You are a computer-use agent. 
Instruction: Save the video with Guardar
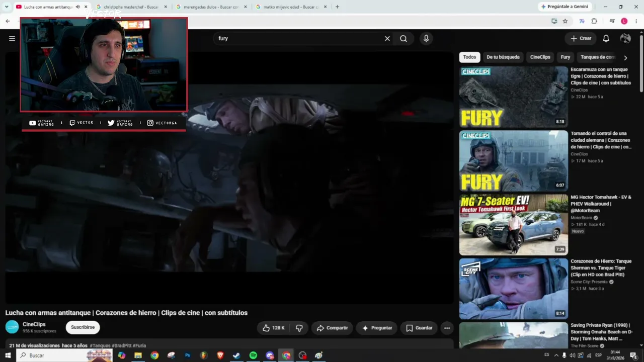[x=419, y=328]
